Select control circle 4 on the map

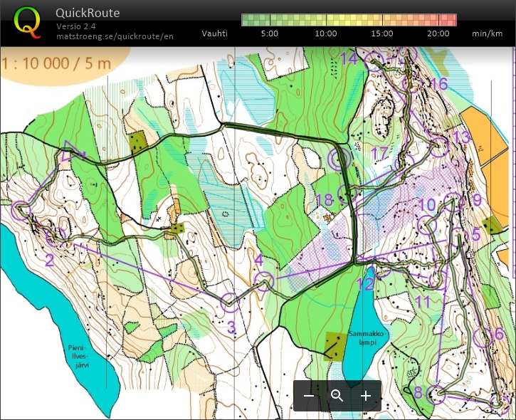[264, 280]
